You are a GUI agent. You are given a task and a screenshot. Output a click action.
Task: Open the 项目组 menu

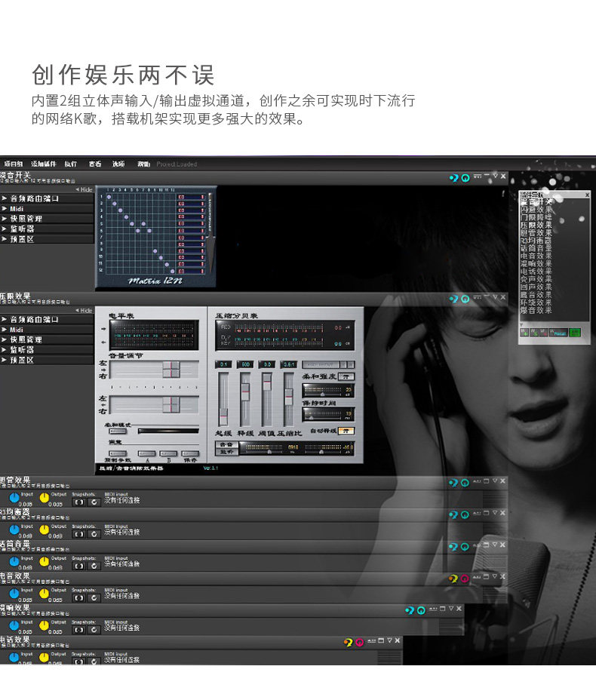(14, 164)
